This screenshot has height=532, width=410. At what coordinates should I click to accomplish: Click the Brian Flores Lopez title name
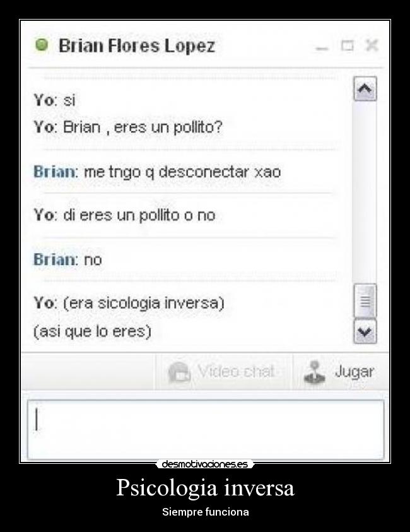(x=137, y=45)
